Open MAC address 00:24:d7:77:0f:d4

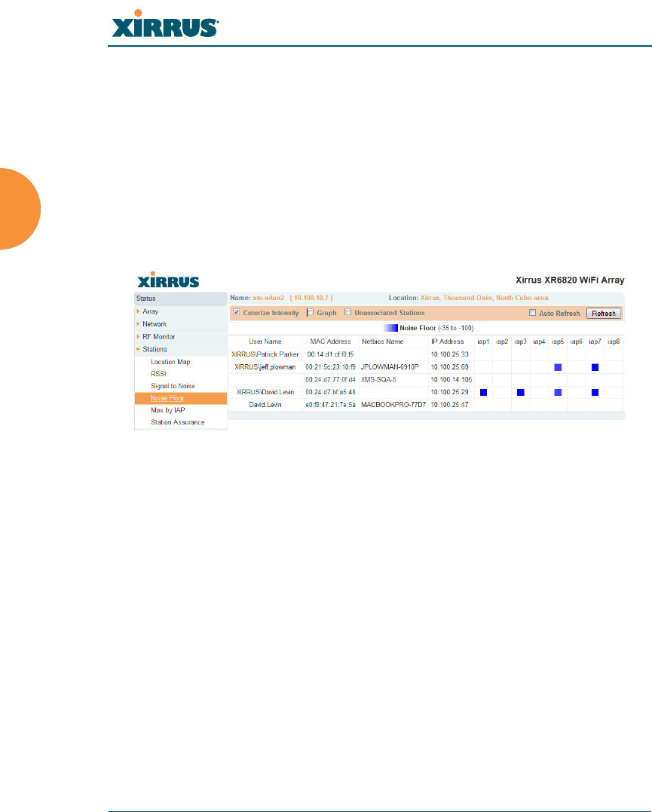(x=330, y=379)
